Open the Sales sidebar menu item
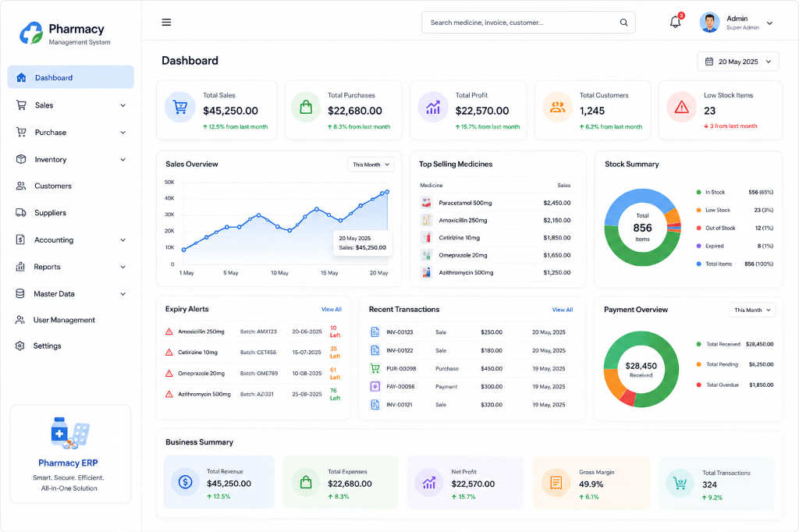This screenshot has height=532, width=799. tap(71, 105)
